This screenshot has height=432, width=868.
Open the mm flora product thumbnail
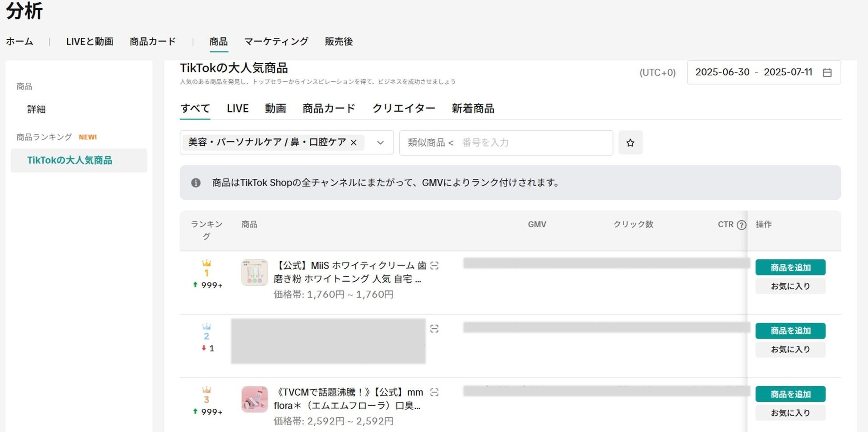(x=255, y=399)
